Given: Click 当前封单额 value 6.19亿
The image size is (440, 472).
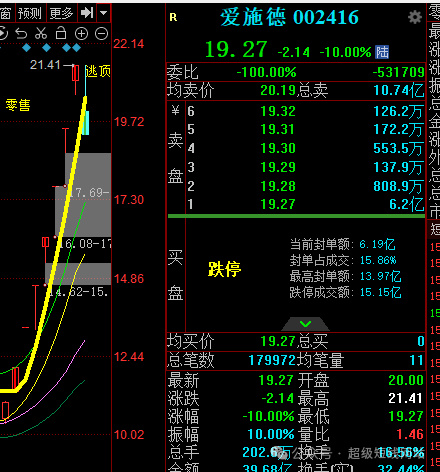Looking at the screenshot, I should click(x=377, y=244).
